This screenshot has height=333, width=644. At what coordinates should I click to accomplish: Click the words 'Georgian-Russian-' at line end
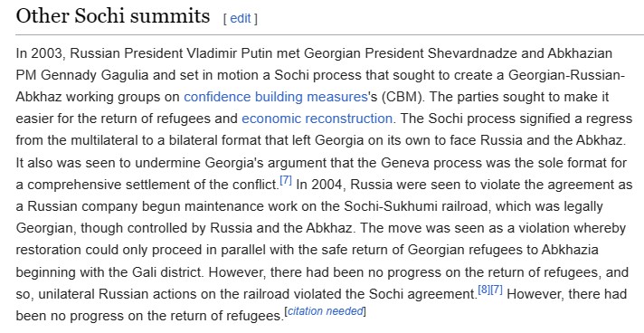[566, 75]
